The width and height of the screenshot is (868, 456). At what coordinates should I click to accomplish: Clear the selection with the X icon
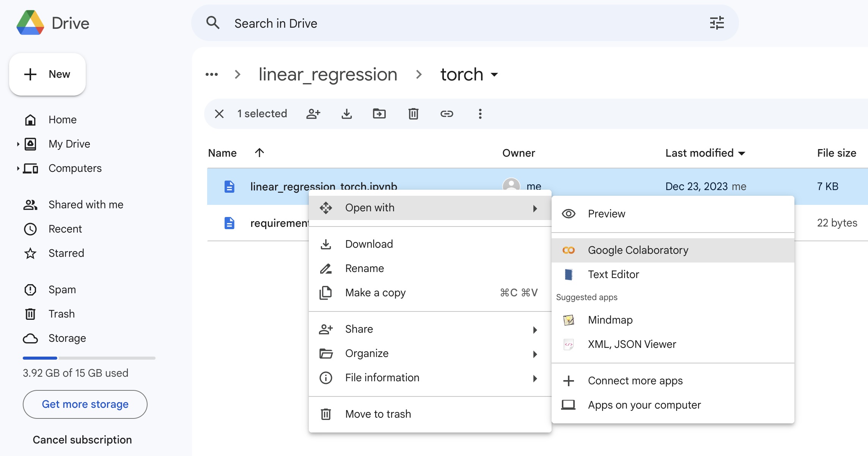click(219, 114)
